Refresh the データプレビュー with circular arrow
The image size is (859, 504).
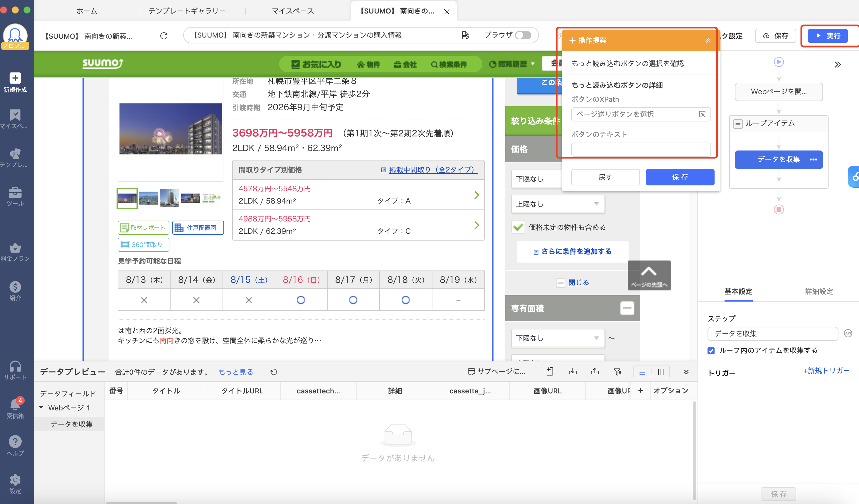pos(273,372)
